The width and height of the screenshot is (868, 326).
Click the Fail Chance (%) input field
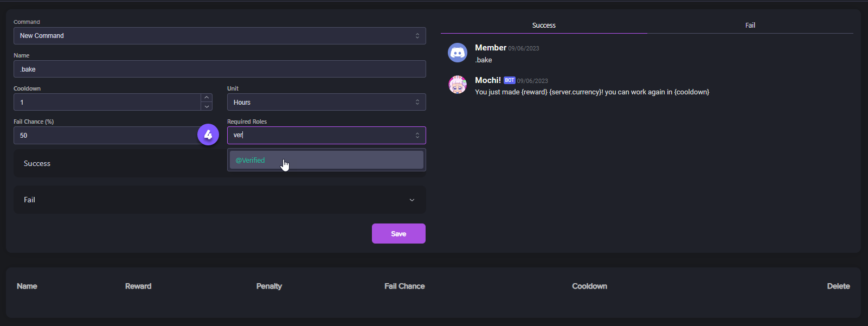coord(106,135)
